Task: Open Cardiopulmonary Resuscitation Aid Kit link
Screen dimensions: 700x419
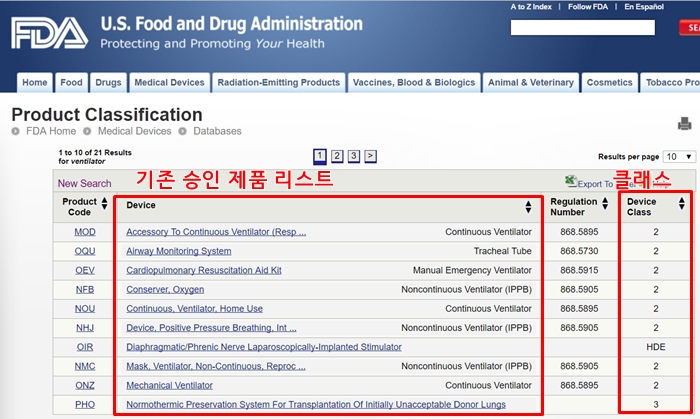Action: pos(204,270)
